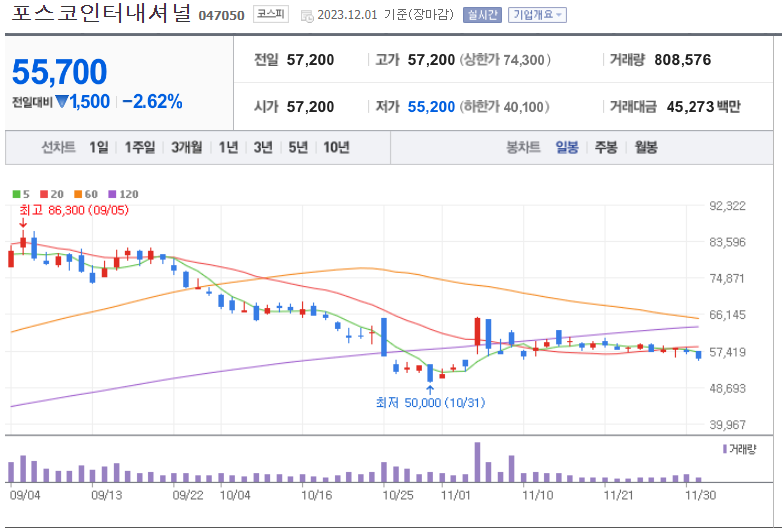This screenshot has width=782, height=528.
Task: Select the 3개월 line chart tab
Action: [x=187, y=147]
